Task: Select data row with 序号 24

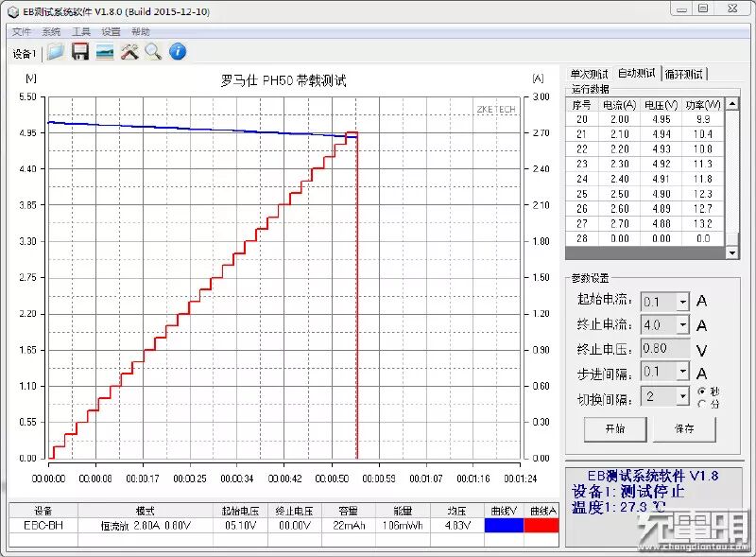Action: point(645,179)
